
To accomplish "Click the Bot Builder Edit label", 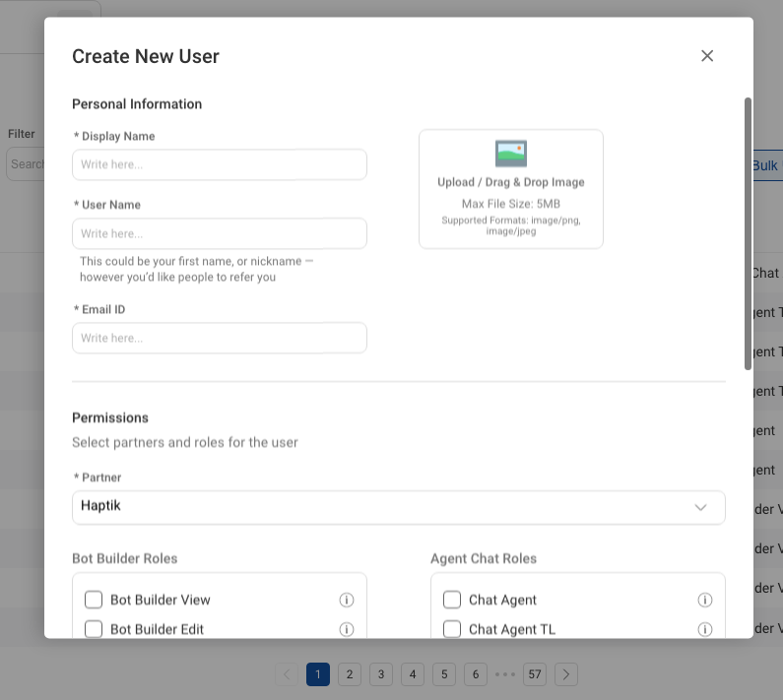I will point(157,629).
